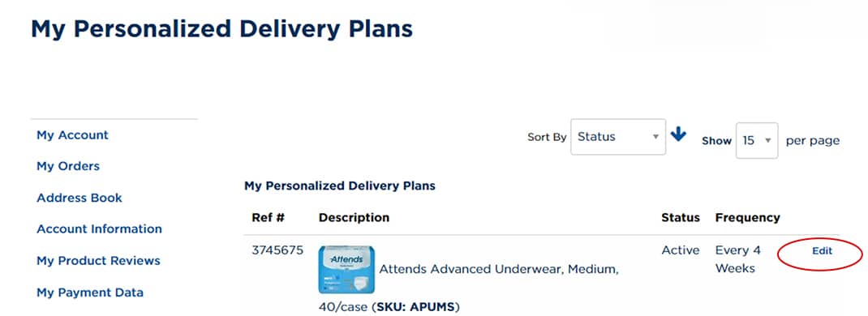Screen dimensions: 868x316
Task: Click the Ref # column header
Action: (268, 218)
